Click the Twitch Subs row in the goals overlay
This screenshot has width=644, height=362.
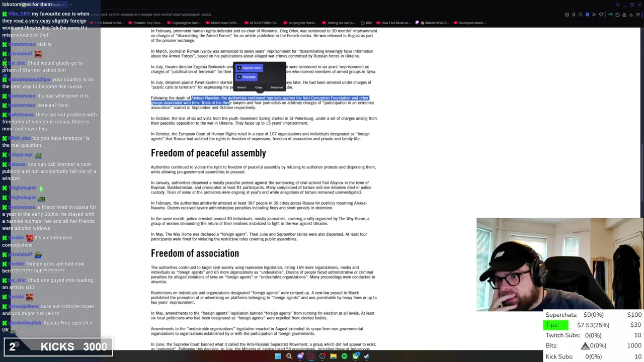click(x=594, y=335)
